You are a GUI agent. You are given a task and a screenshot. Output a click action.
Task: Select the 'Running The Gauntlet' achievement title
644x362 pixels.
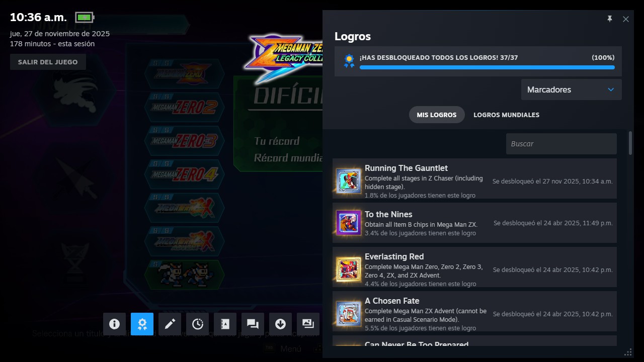[406, 168]
